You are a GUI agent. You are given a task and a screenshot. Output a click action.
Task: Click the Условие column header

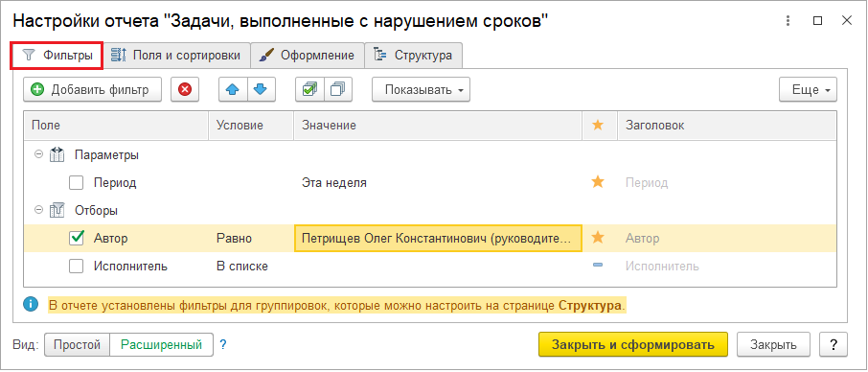point(251,125)
